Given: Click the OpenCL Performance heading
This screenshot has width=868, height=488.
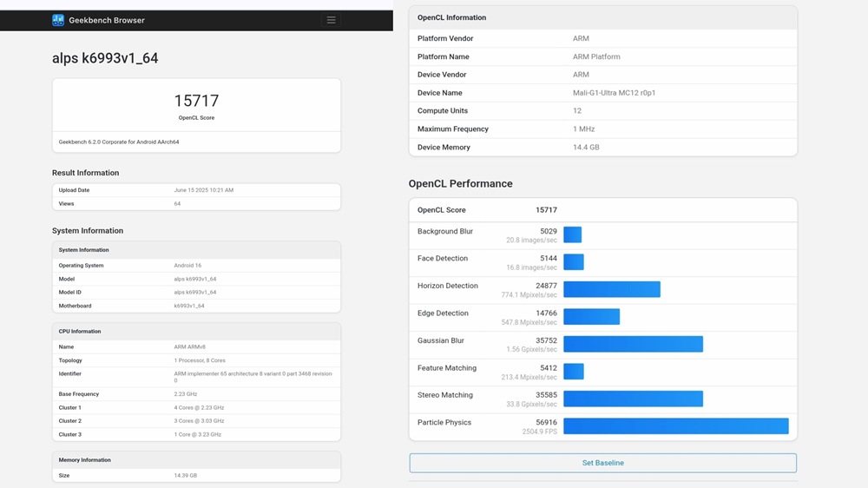Looking at the screenshot, I should point(460,184).
